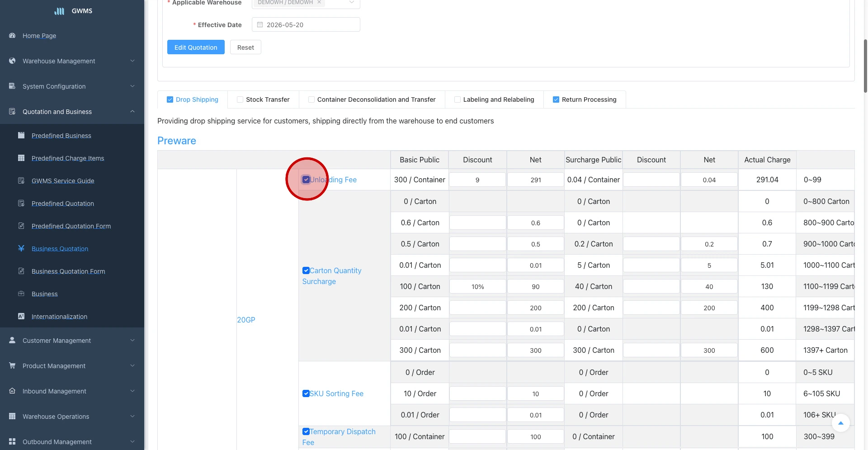Click the Reset button

coord(245,47)
